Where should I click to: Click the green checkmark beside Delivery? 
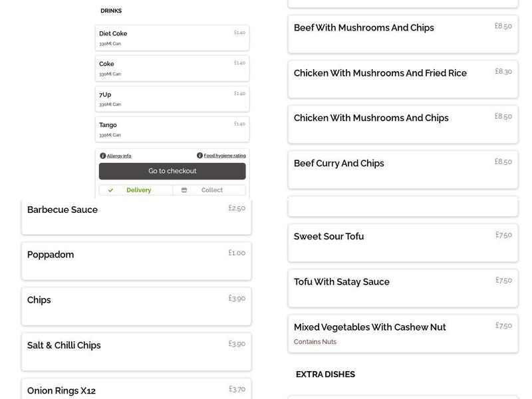[x=110, y=190]
